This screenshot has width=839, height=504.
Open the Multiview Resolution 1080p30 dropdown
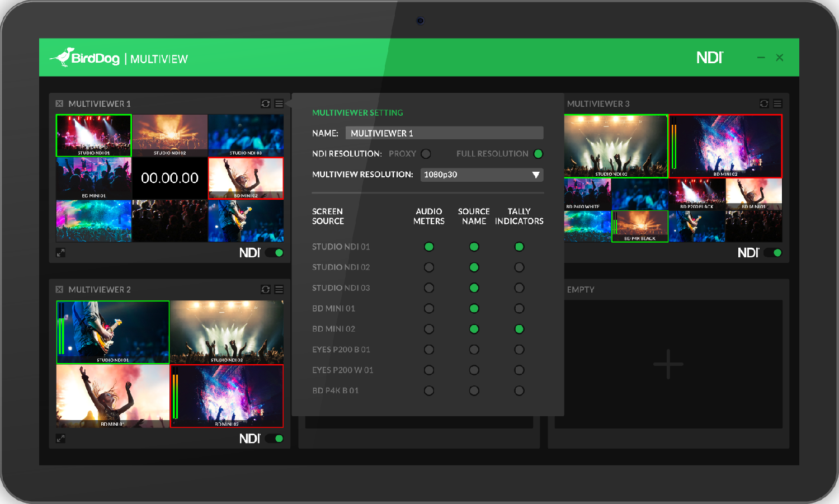482,175
